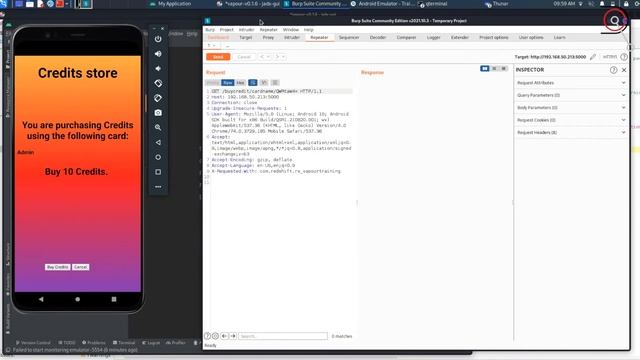The height and width of the screenshot is (360, 640).
Task: Tap Cancel button on phone screen
Action: 81,267
